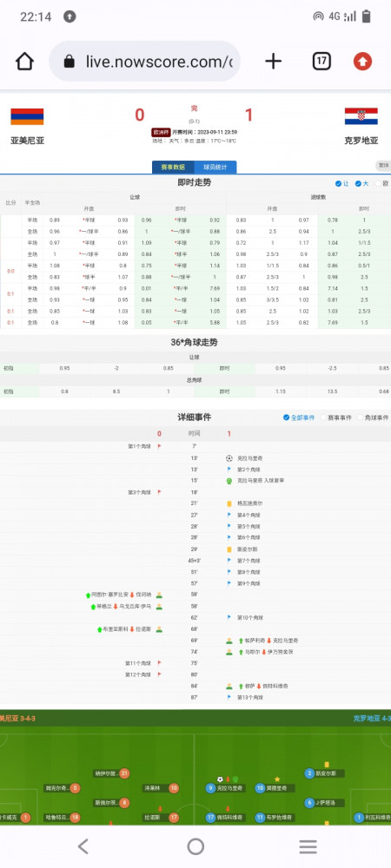Tap the red upload arrow browser icon
The height and width of the screenshot is (868, 391).
pos(362,62)
